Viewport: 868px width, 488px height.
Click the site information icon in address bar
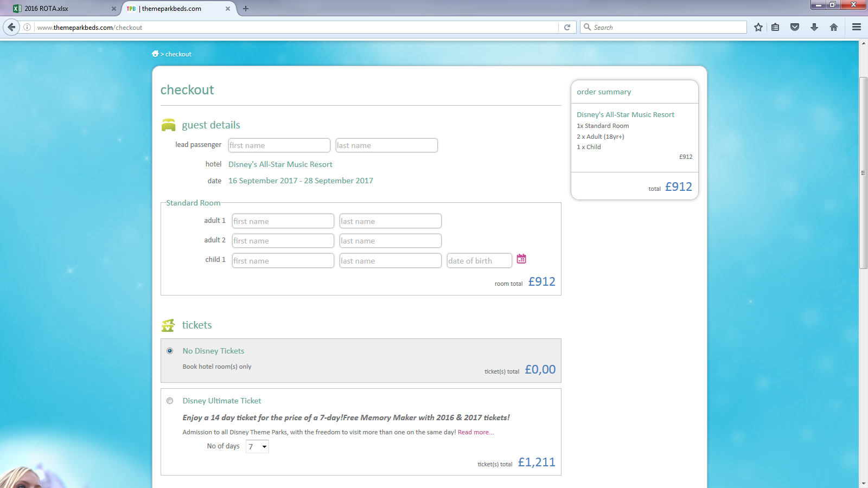(x=27, y=27)
